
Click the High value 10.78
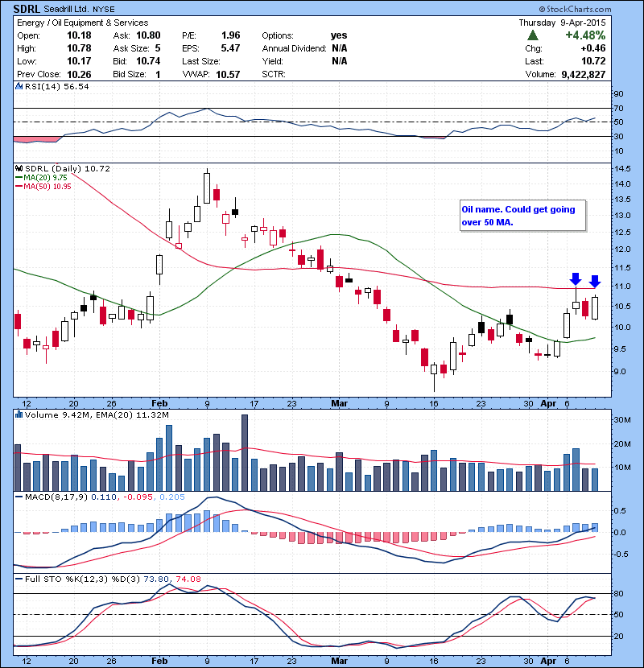79,48
